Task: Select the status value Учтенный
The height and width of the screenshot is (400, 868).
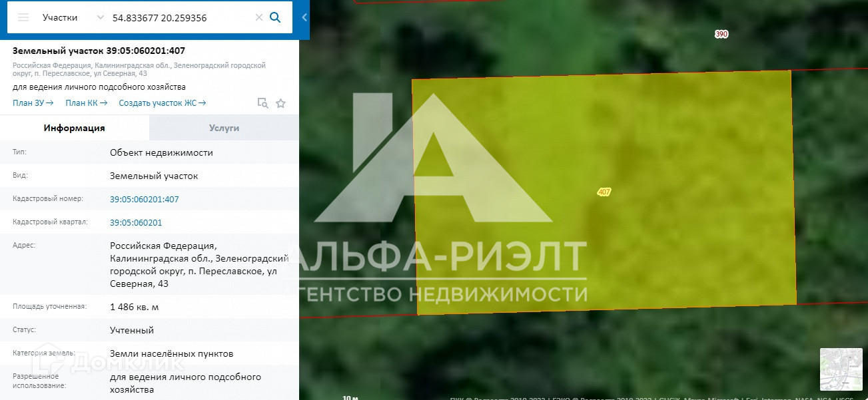Action: pos(132,330)
